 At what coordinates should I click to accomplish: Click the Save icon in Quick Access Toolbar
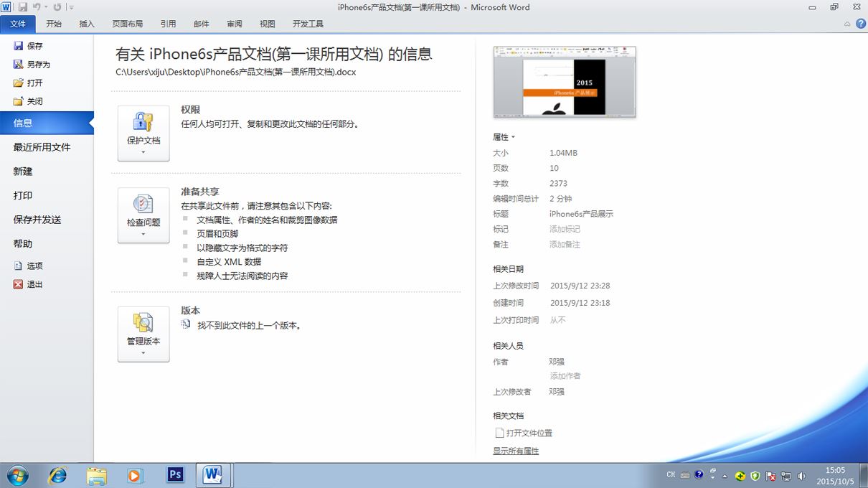pos(22,7)
